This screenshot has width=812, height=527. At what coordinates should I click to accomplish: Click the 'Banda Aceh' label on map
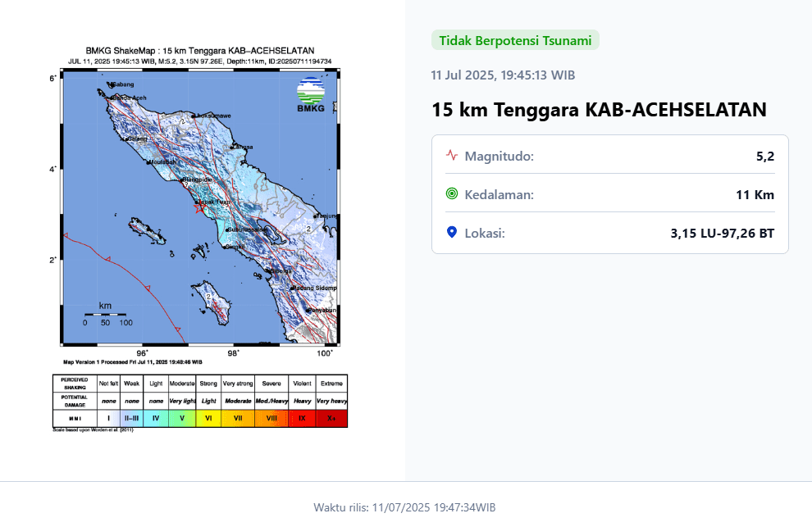130,98
